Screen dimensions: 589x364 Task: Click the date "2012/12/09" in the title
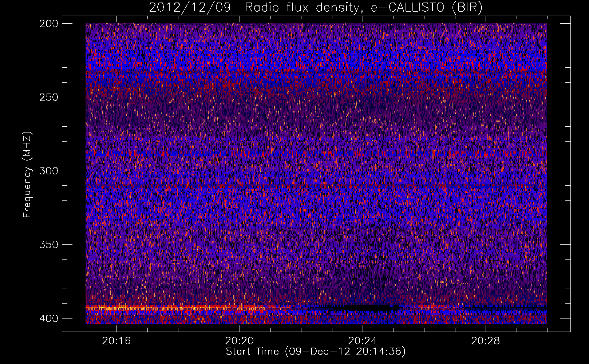[190, 8]
